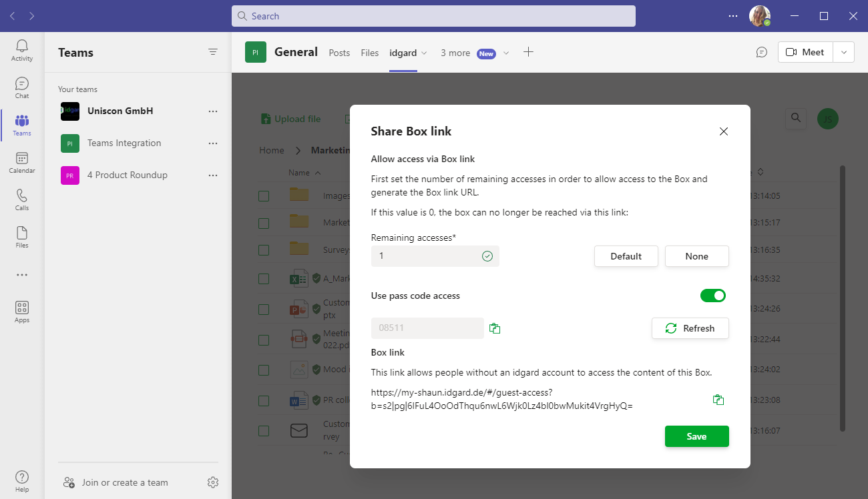
Task: Open more options for 4 Product Roundup
Action: click(x=213, y=175)
